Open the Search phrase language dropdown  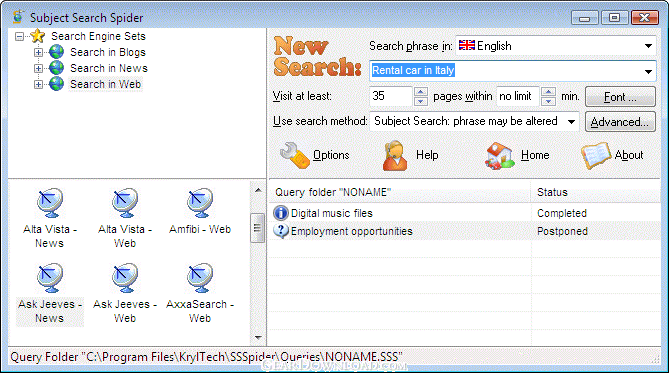point(648,46)
